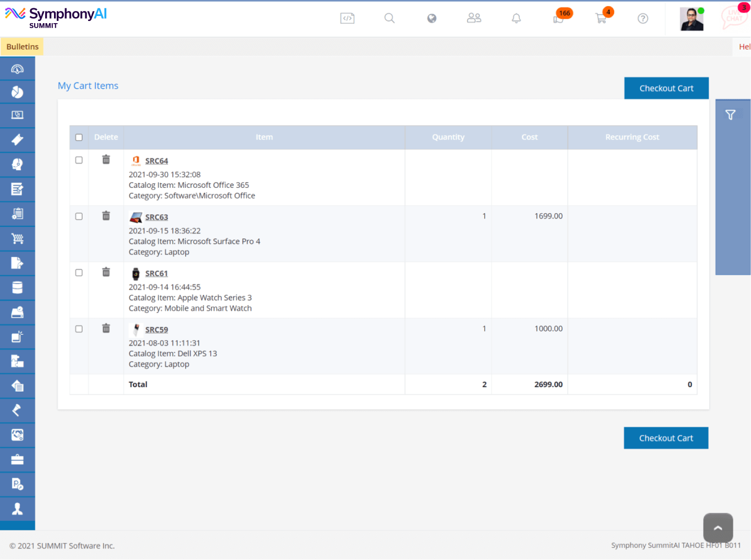Open the handshake sidebar icon
The width and height of the screenshot is (751, 560).
[17, 435]
